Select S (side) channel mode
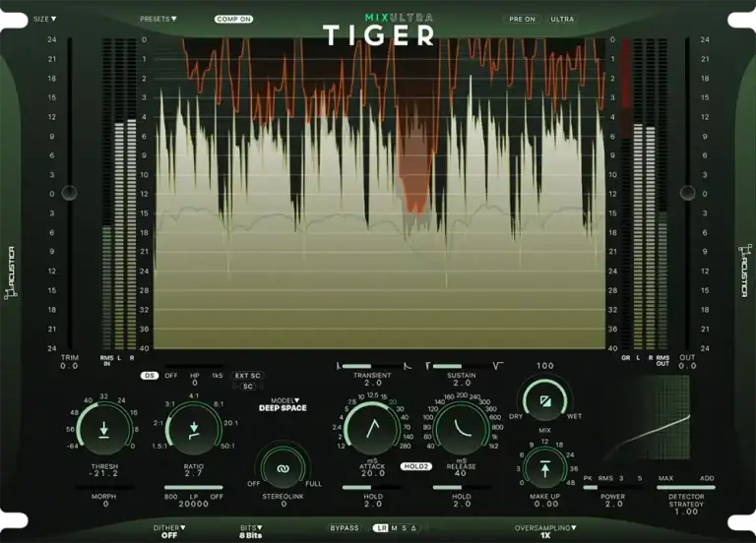Viewport: 756px width, 543px height. pyautogui.click(x=404, y=528)
